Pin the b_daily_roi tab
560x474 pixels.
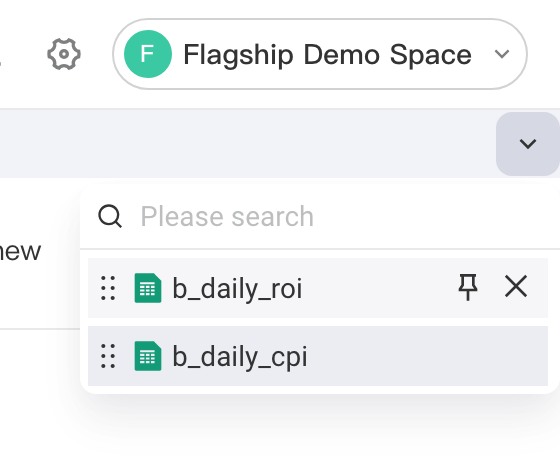(x=468, y=287)
